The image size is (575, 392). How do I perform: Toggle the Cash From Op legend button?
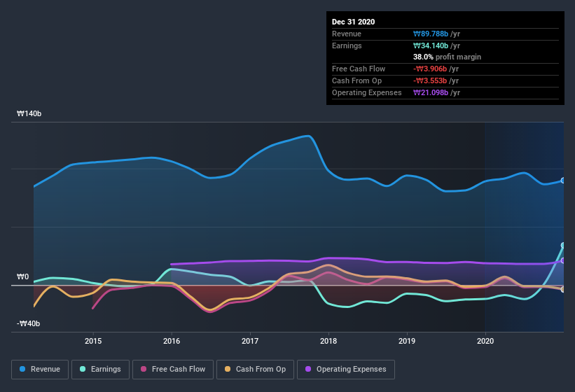(x=255, y=370)
